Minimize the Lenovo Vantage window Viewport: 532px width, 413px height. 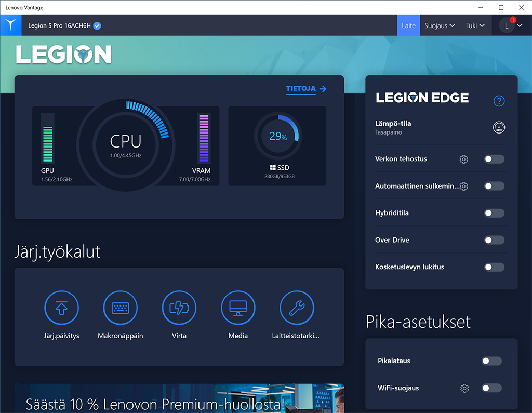[481, 7]
